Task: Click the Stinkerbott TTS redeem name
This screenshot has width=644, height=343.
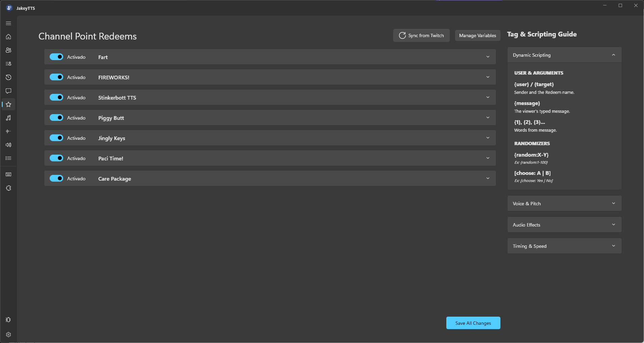Action: pos(117,98)
